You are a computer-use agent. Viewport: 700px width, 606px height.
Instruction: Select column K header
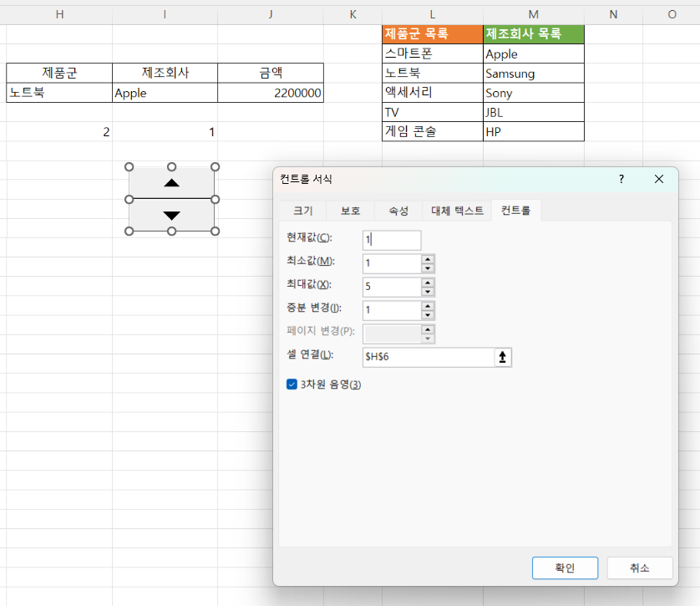353,14
